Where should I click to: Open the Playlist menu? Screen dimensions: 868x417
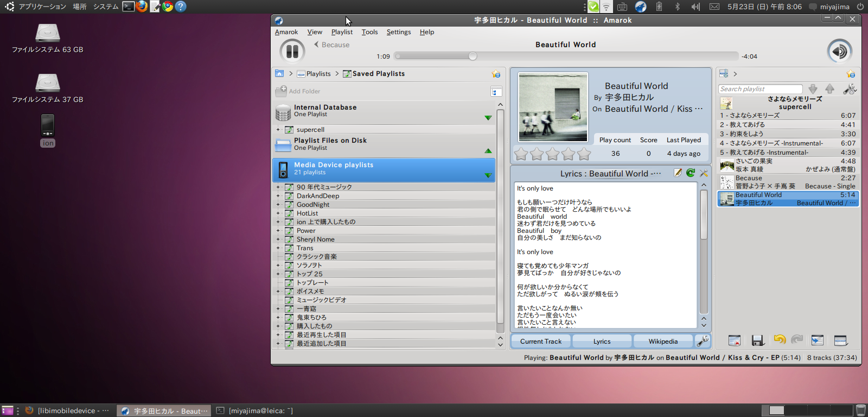pos(342,32)
